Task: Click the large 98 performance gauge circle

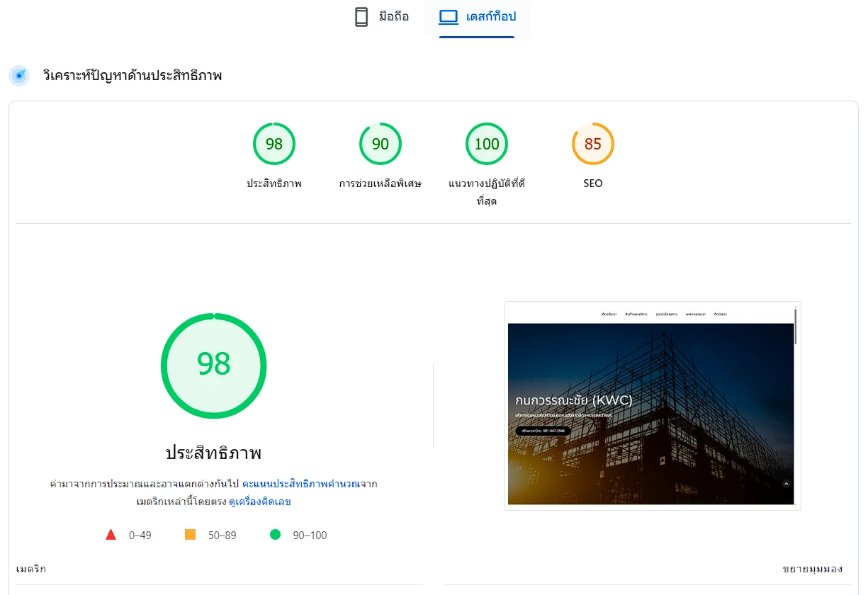Action: pyautogui.click(x=213, y=365)
